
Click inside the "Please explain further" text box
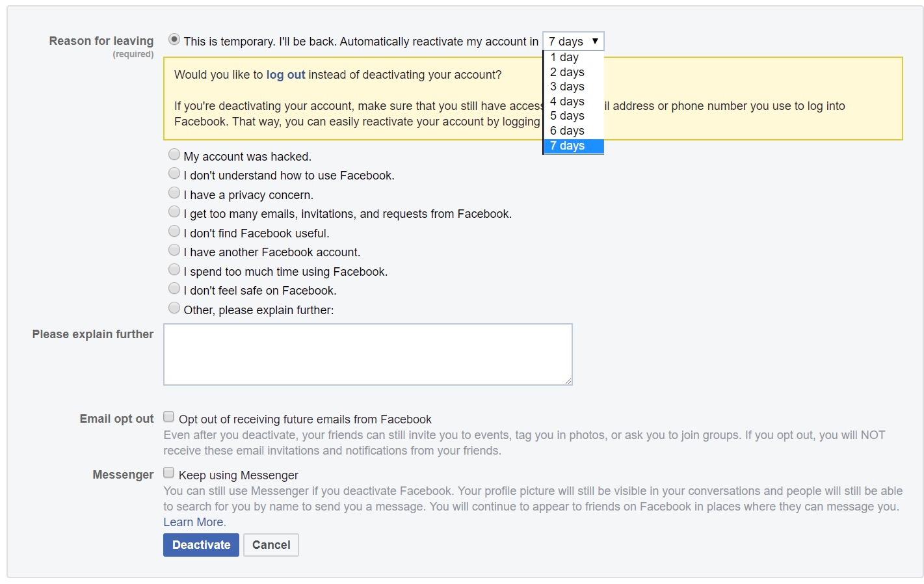click(x=367, y=354)
